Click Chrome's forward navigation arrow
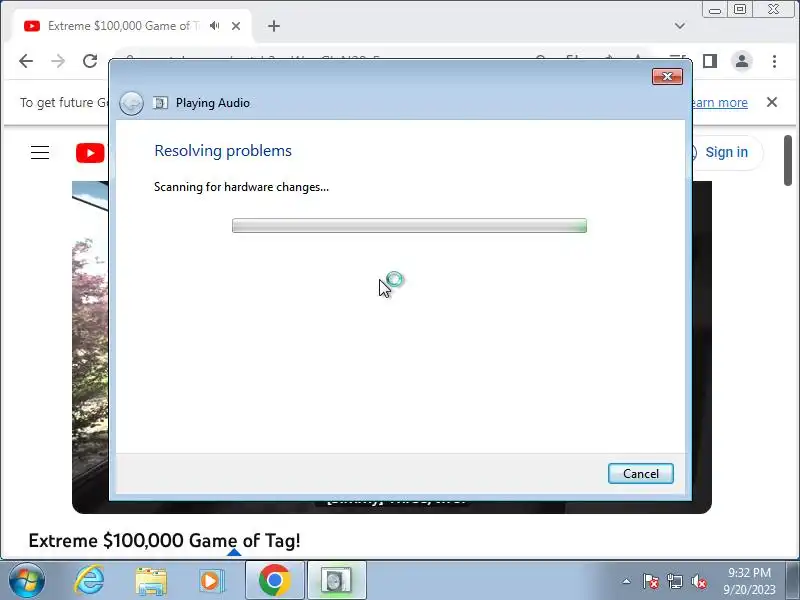The image size is (800, 600). tap(58, 61)
